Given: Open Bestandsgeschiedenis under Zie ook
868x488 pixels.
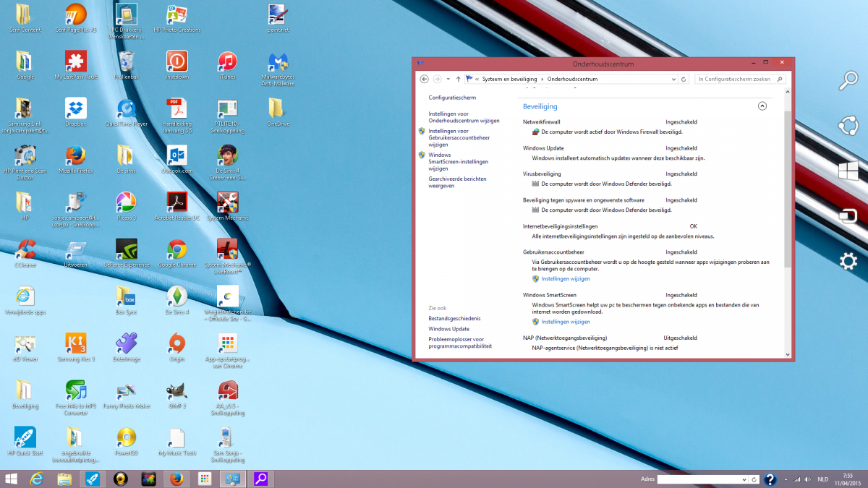Looking at the screenshot, I should point(454,318).
